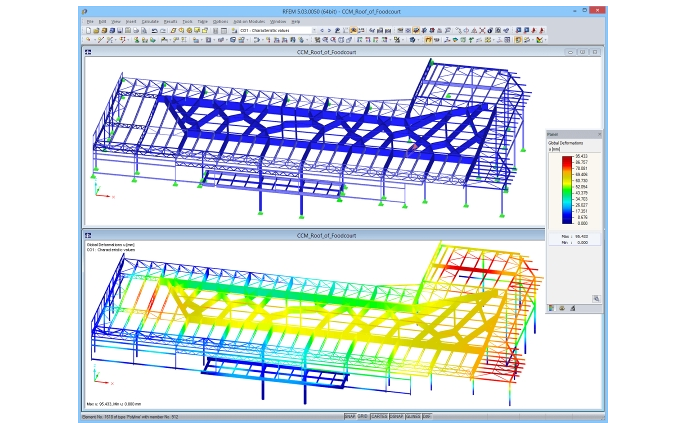Click the color scale bar in Panel
This screenshot has width=686, height=429.
click(x=567, y=190)
